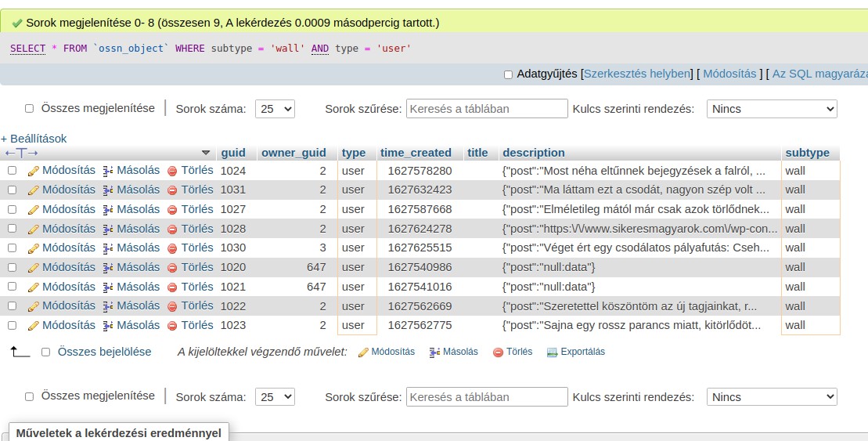Click the pencil edit icon for row 1030
The image size is (868, 441).
33,248
